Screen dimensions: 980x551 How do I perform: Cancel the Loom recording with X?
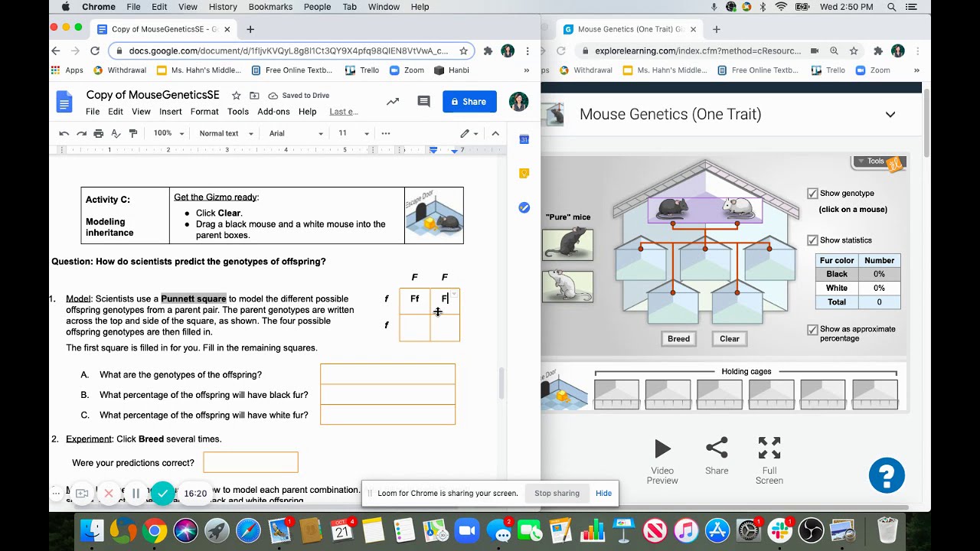pos(109,494)
